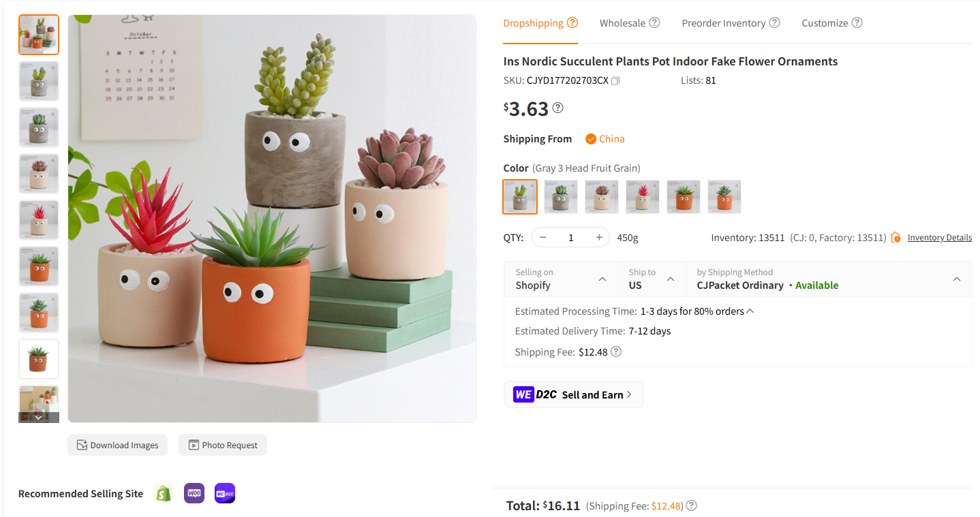Image resolution: width=980 pixels, height=517 pixels.
Task: Click the Customize tab question mark icon
Action: click(858, 22)
